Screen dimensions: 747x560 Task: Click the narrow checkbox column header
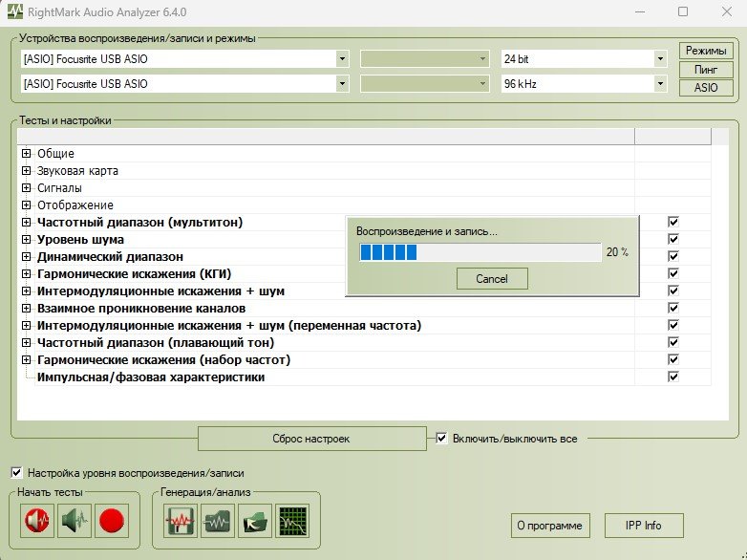pyautogui.click(x=672, y=137)
